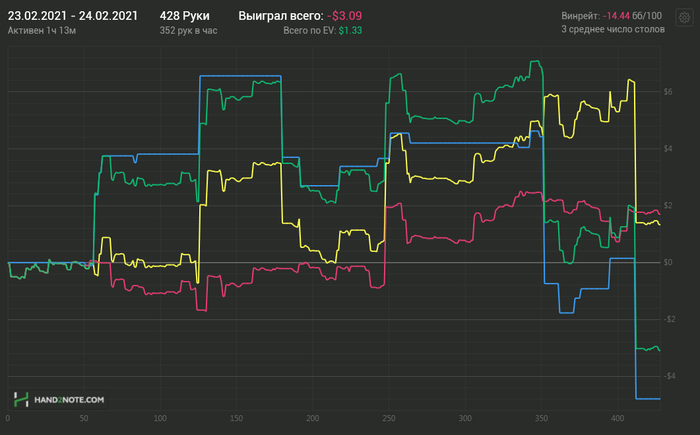The image size is (700, 435).
Task: Click the winrate value -14.44 бб/100
Action: (x=632, y=16)
